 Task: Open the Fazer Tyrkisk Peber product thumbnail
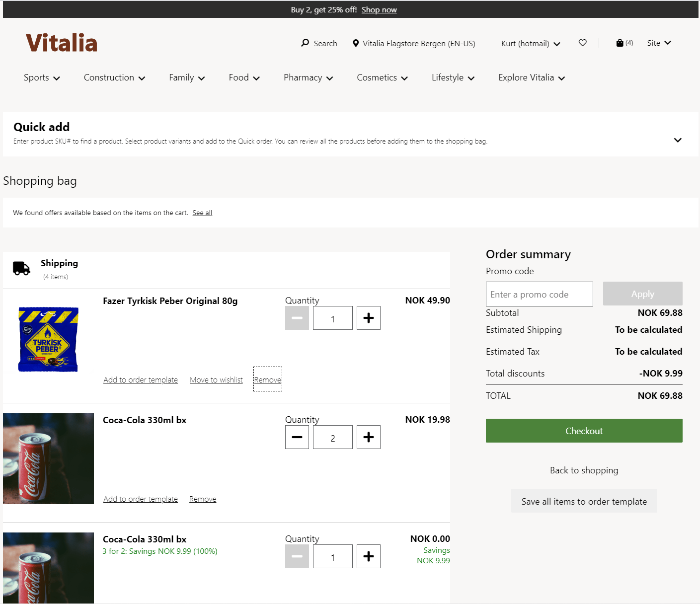pos(48,339)
